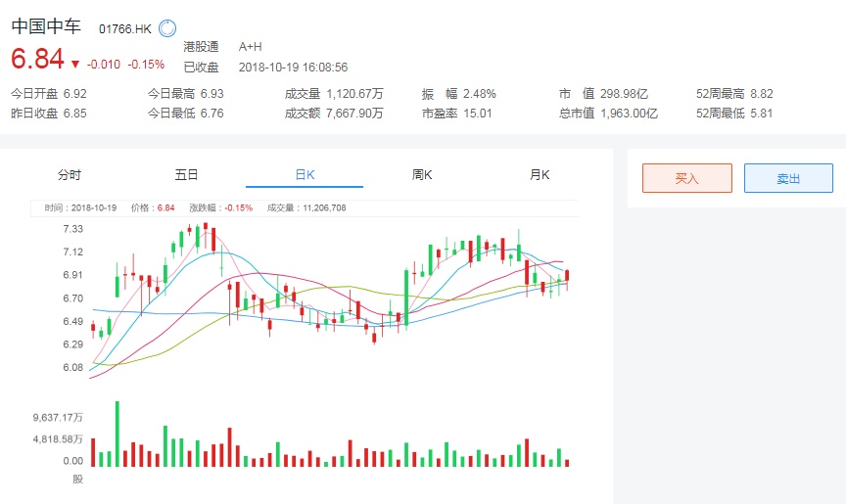The image size is (846, 504).
Task: Click the current price 6.84
Action: (37, 60)
